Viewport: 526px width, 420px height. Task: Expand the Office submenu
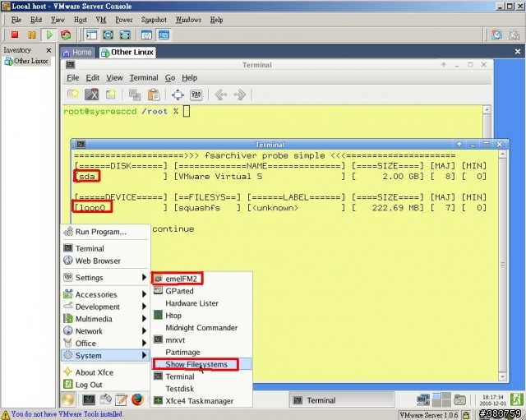pyautogui.click(x=105, y=344)
